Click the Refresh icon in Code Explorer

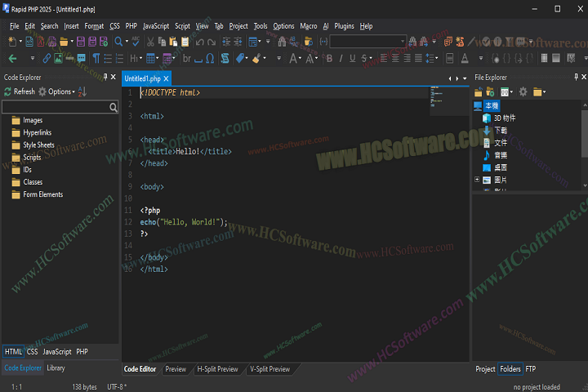click(7, 91)
